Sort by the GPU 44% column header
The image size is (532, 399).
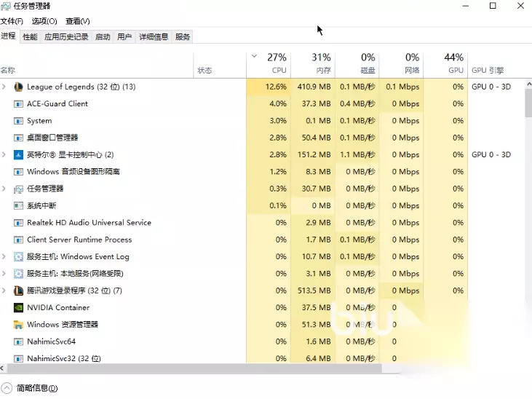point(445,65)
